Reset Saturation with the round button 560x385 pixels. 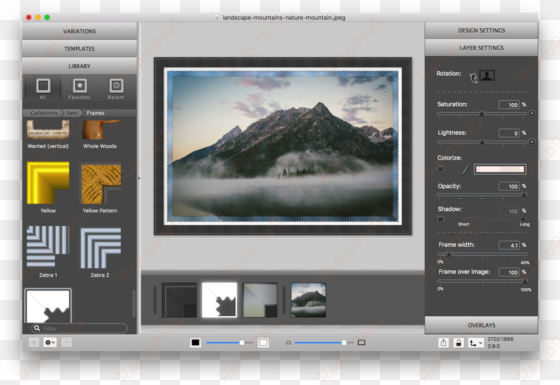531,114
